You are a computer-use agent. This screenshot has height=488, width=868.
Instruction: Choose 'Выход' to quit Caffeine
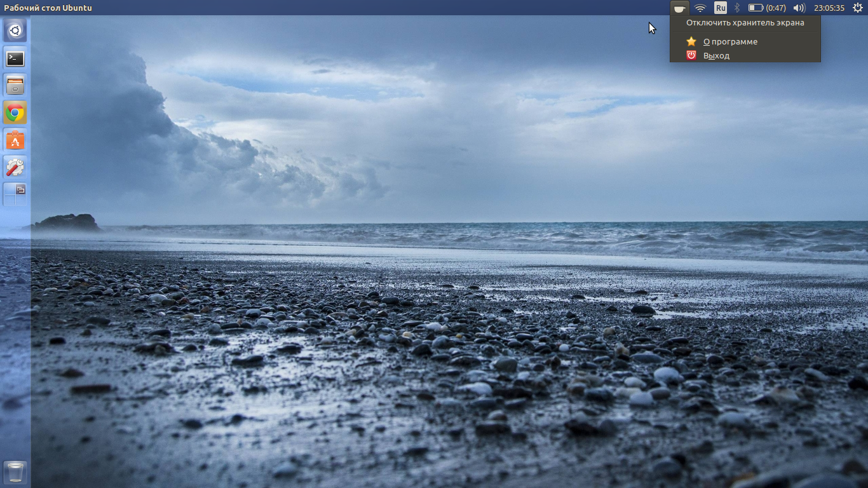(x=716, y=56)
